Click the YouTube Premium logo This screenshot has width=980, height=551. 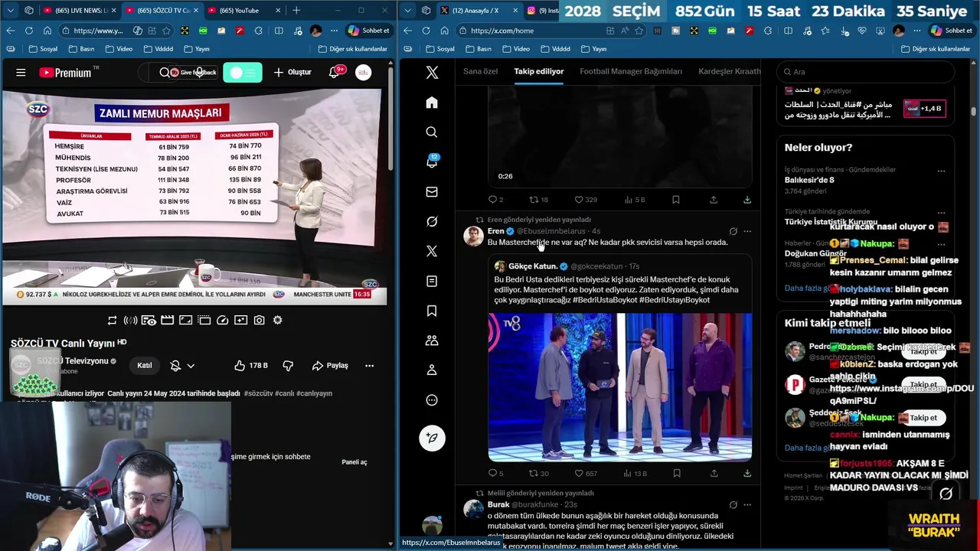point(65,73)
